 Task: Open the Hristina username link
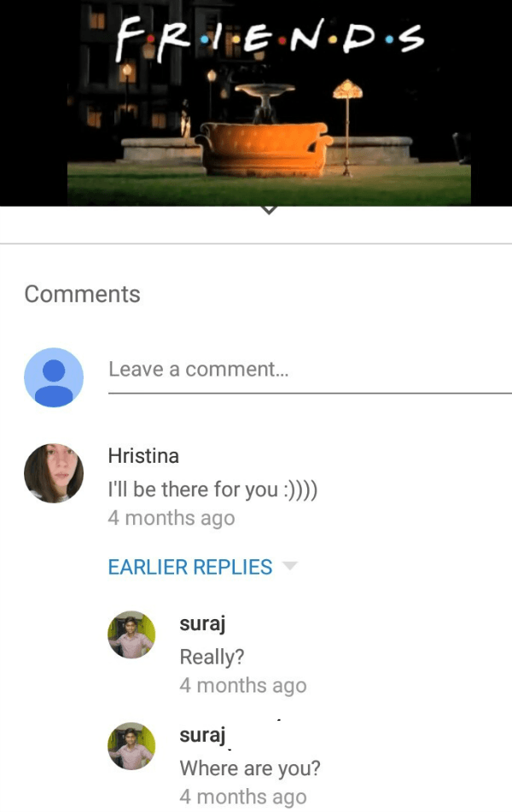click(143, 456)
